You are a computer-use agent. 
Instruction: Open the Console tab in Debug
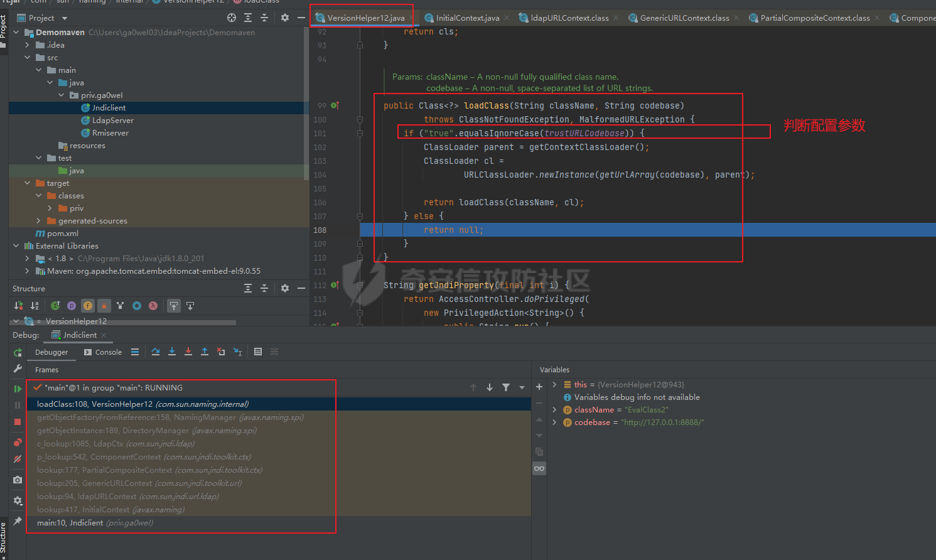(x=103, y=352)
